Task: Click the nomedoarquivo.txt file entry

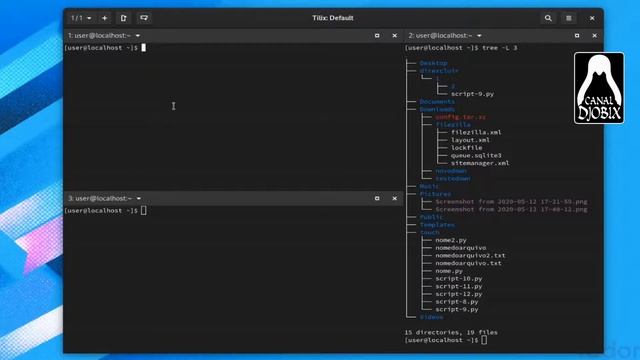Action: 468,263
